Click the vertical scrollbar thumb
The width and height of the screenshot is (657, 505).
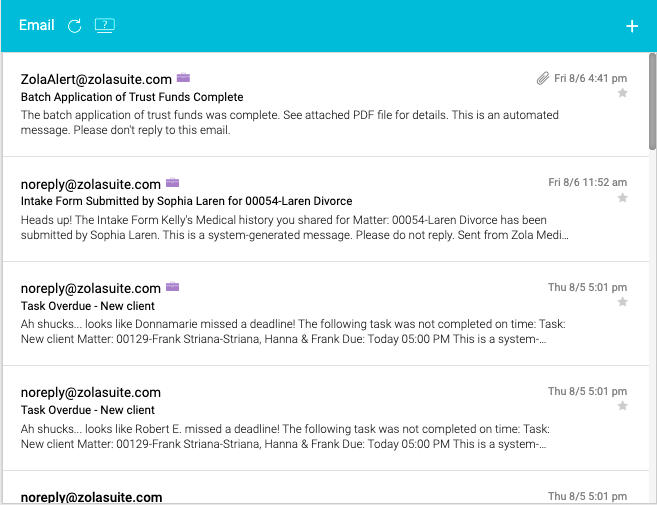coord(652,101)
